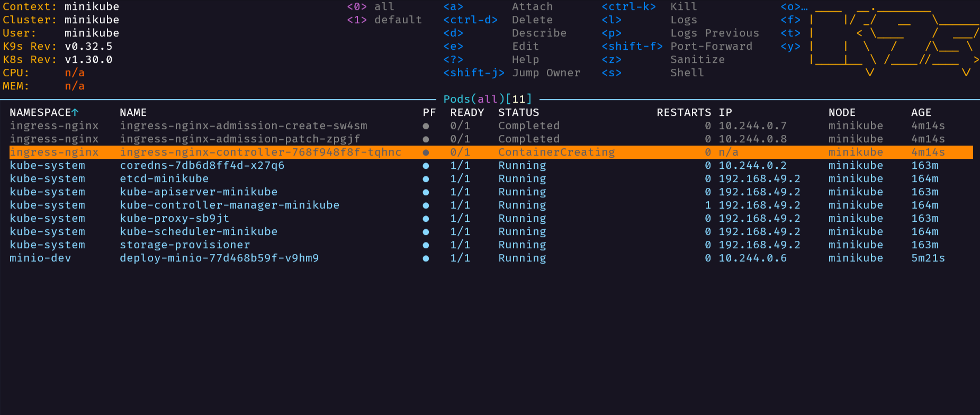Click the AGE column header
The height and width of the screenshot is (415, 980).
click(x=921, y=113)
